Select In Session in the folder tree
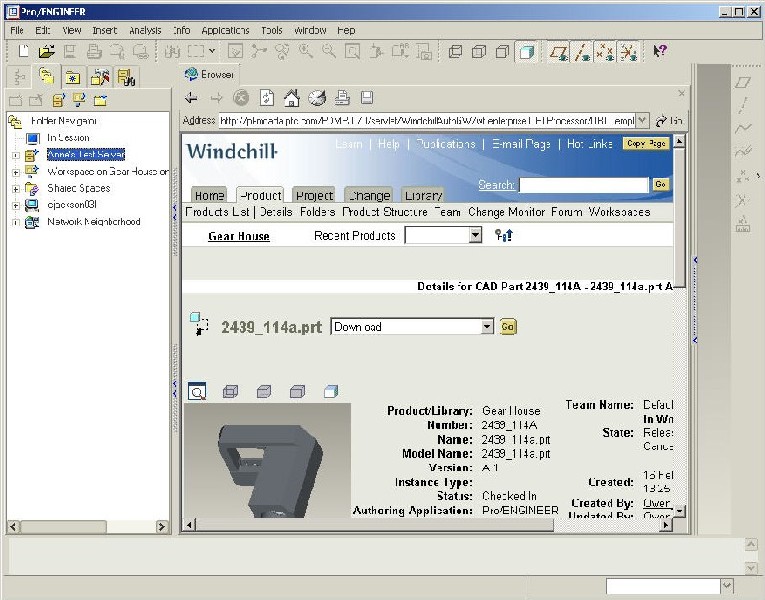 [x=68, y=138]
